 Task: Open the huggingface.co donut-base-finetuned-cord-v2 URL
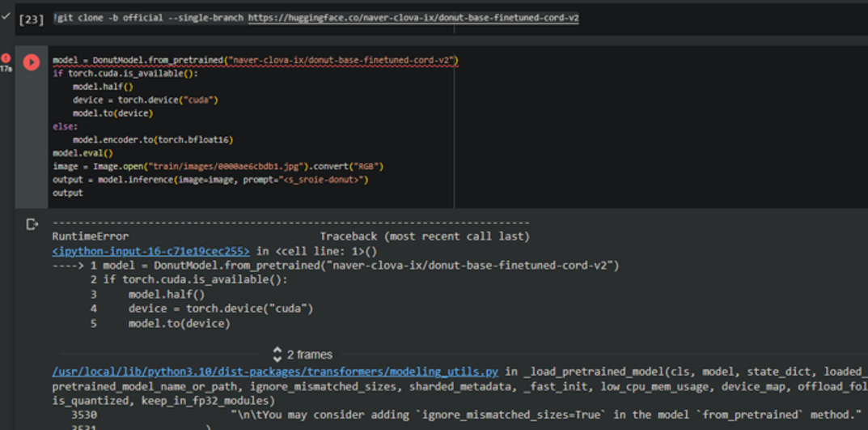(413, 18)
